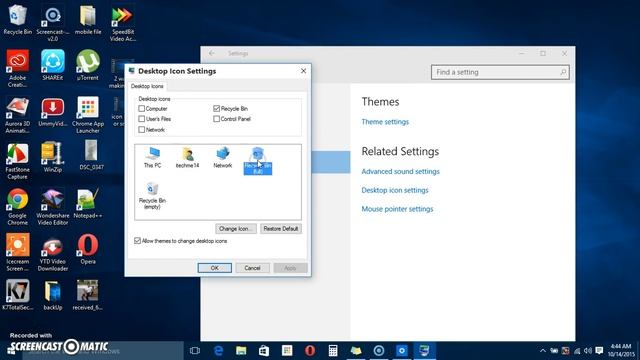Screen dimensions: 640x360
Task: Click the Find a setting search box
Action: [x=500, y=72]
